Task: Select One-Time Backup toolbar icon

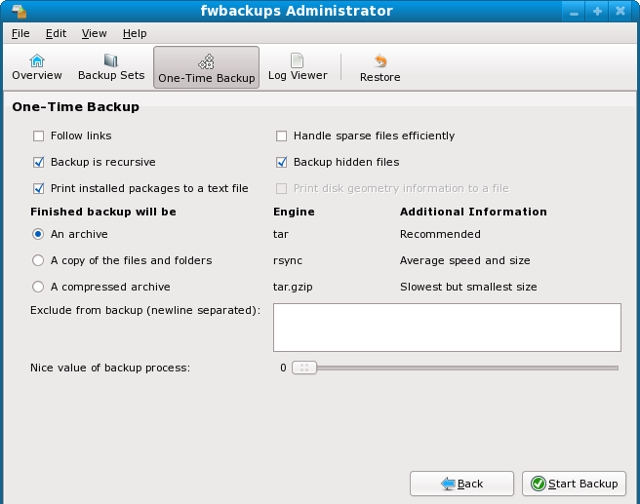Action: point(206,62)
